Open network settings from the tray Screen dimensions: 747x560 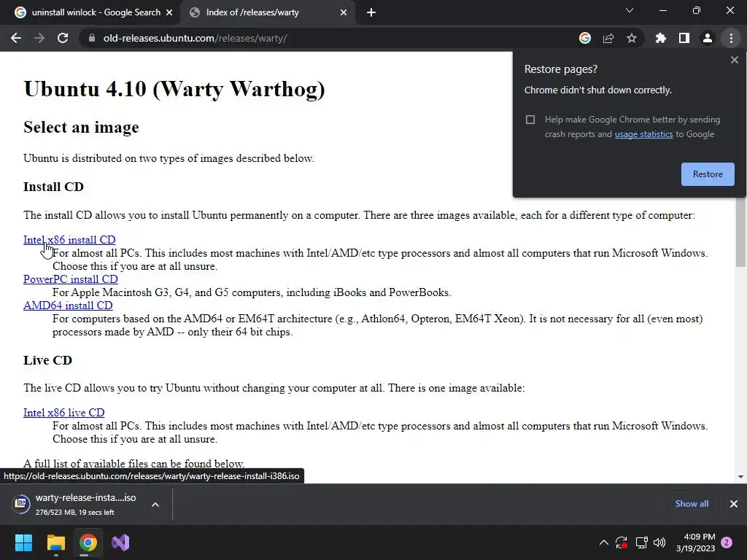coord(641,542)
